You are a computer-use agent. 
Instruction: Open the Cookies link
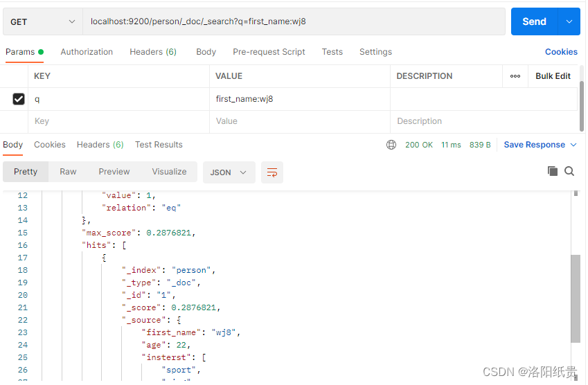pyautogui.click(x=561, y=52)
